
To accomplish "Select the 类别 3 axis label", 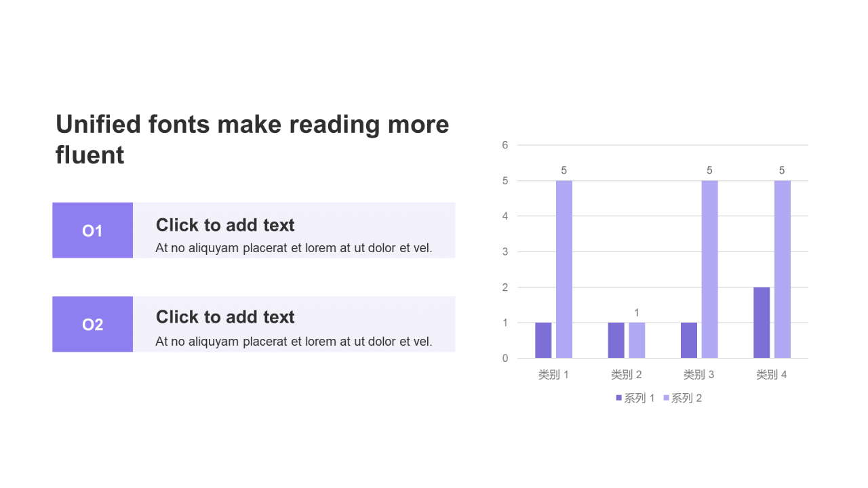I will (x=698, y=375).
